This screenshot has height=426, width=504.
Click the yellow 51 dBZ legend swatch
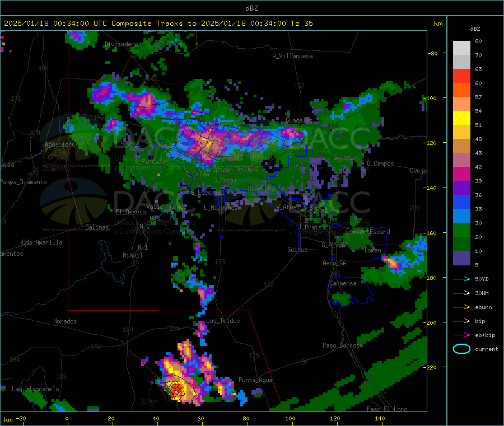point(461,118)
